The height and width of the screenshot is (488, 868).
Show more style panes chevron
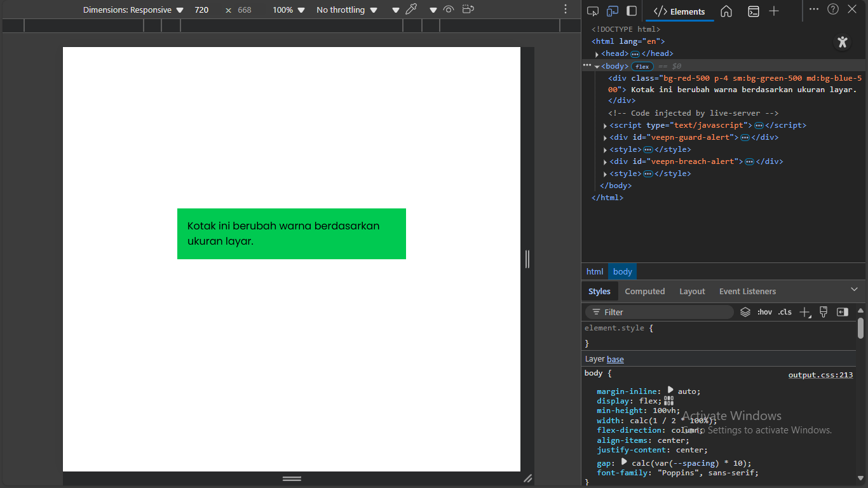pyautogui.click(x=854, y=290)
